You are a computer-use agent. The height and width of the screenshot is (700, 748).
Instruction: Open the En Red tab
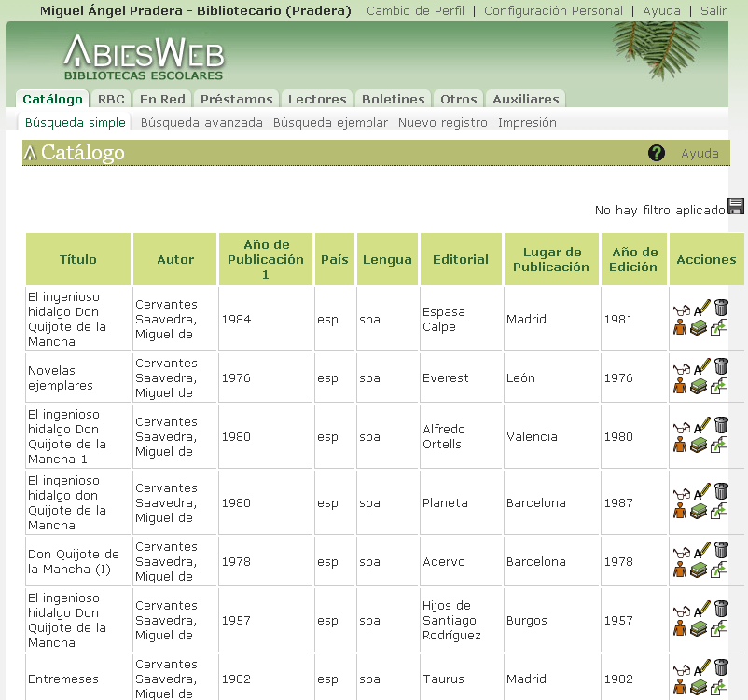tap(162, 99)
